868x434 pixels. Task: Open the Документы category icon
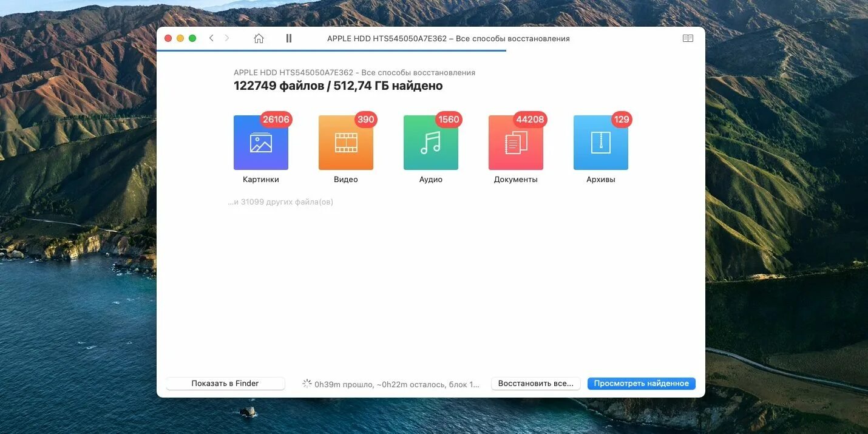516,143
